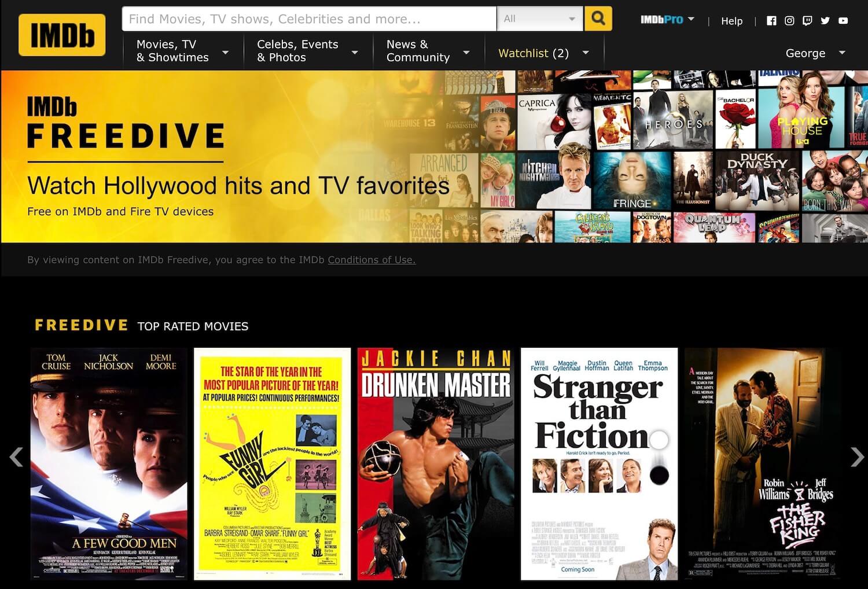Click 'Watch Hollywood hits and TV favorites' text
This screenshot has height=589, width=868.
pos(238,186)
